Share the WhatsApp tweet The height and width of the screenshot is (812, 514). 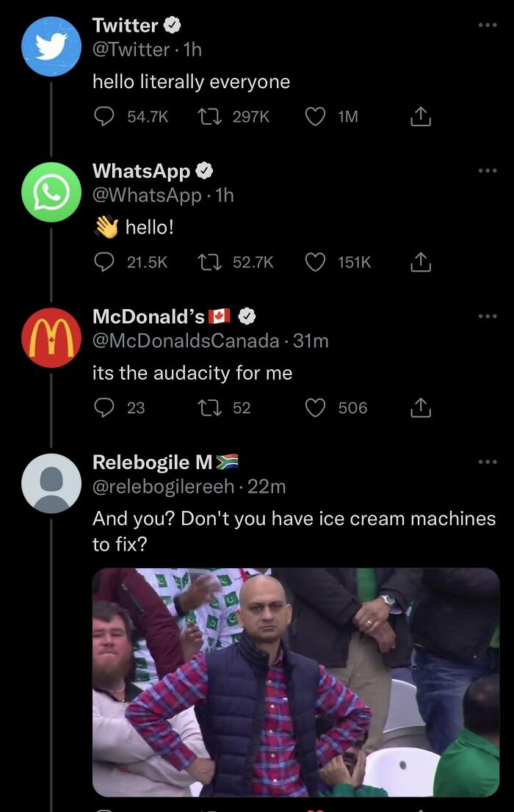coord(419,261)
